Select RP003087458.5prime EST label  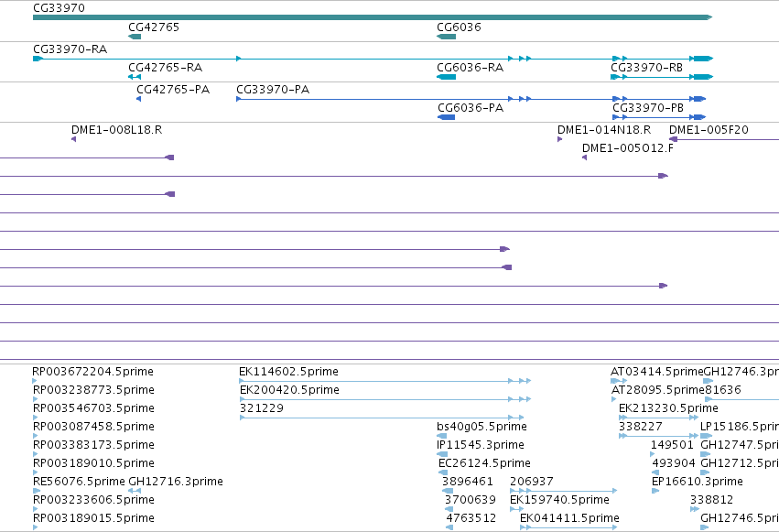(x=93, y=428)
